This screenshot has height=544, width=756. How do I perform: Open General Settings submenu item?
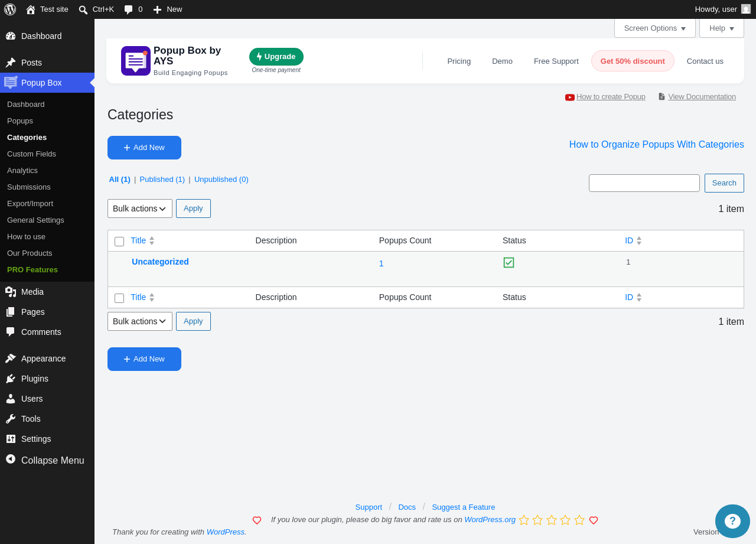[36, 220]
